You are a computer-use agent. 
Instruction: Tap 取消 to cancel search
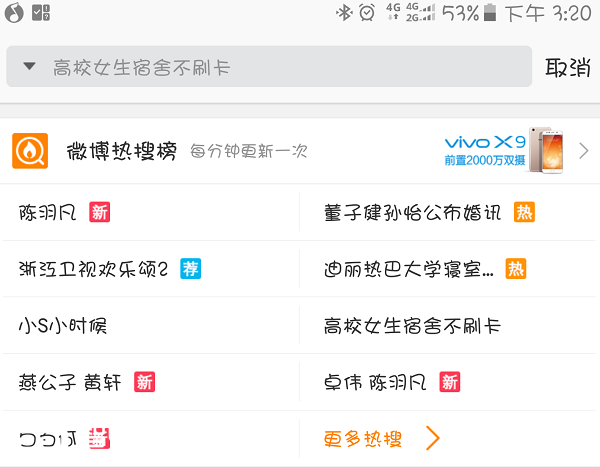pos(568,68)
